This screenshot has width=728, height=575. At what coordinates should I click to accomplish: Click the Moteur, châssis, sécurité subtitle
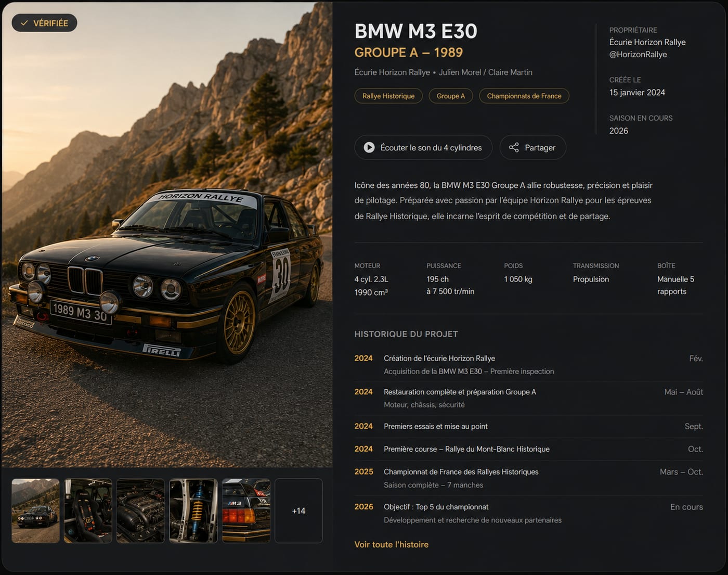[x=424, y=405]
